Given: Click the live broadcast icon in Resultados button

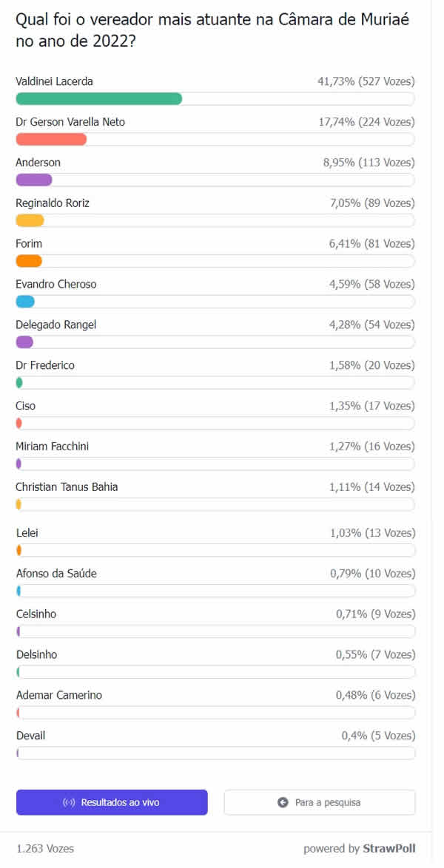Looking at the screenshot, I should (69, 802).
